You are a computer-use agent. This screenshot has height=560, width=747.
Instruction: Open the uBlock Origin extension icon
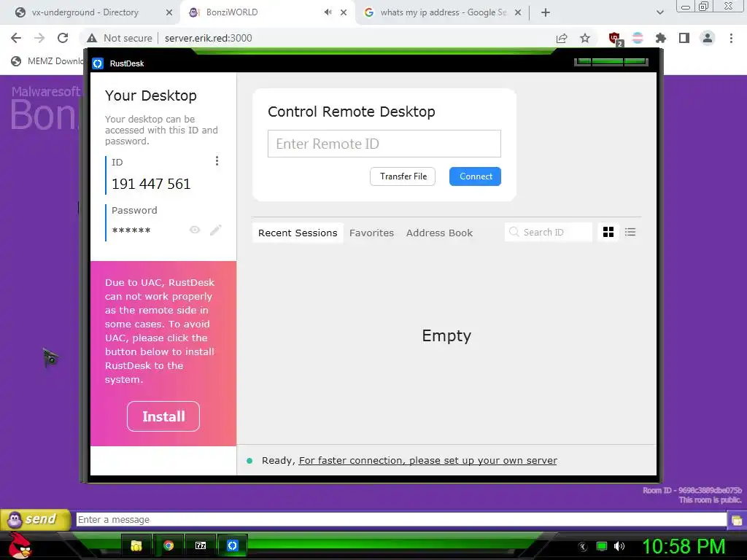(615, 38)
